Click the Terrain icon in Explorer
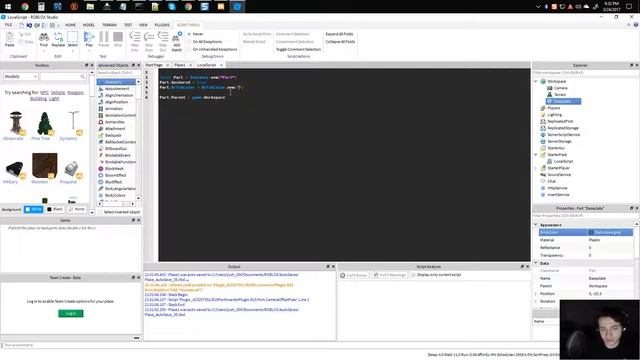640x360 pixels. click(549, 94)
